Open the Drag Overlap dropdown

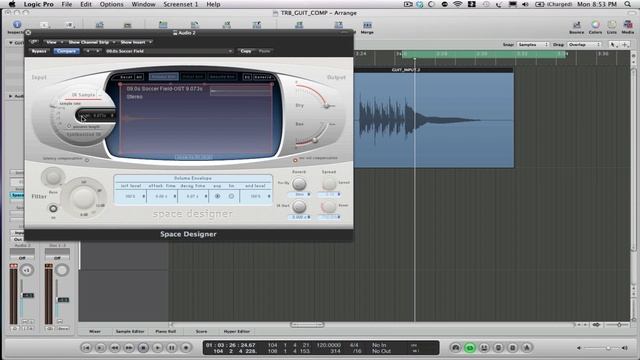[x=584, y=44]
